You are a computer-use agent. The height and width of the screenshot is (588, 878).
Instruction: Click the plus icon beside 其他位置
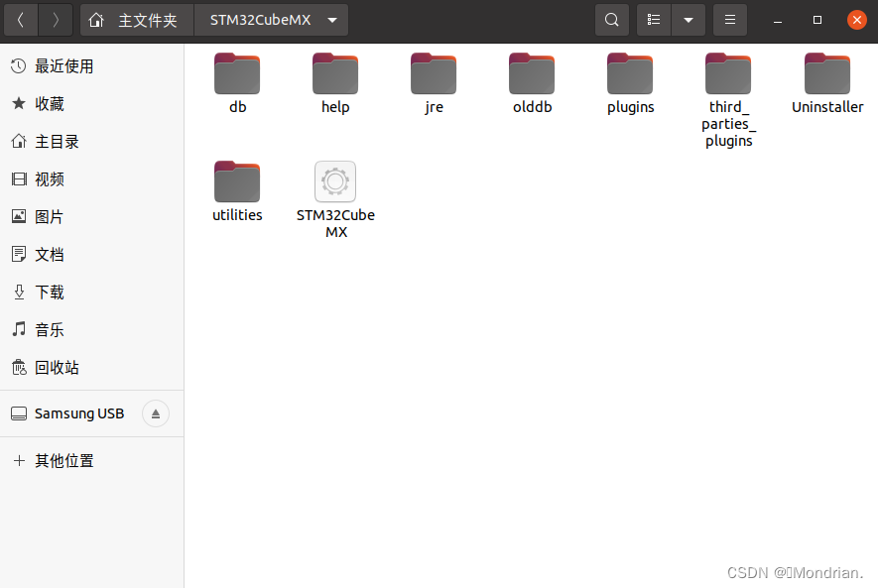pos(19,460)
